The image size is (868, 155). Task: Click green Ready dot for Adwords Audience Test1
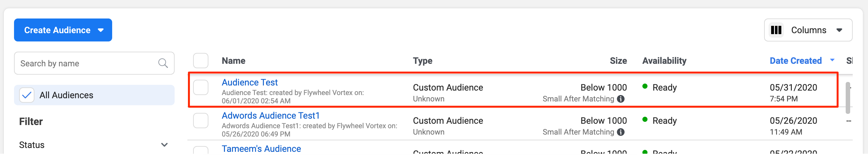645,119
